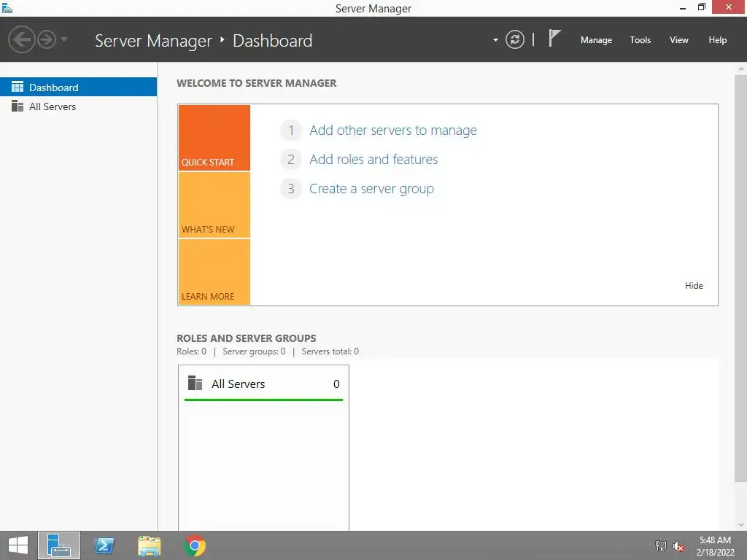Click the Server Manager breadcrumb text
Image resolution: width=747 pixels, height=560 pixels.
(153, 41)
